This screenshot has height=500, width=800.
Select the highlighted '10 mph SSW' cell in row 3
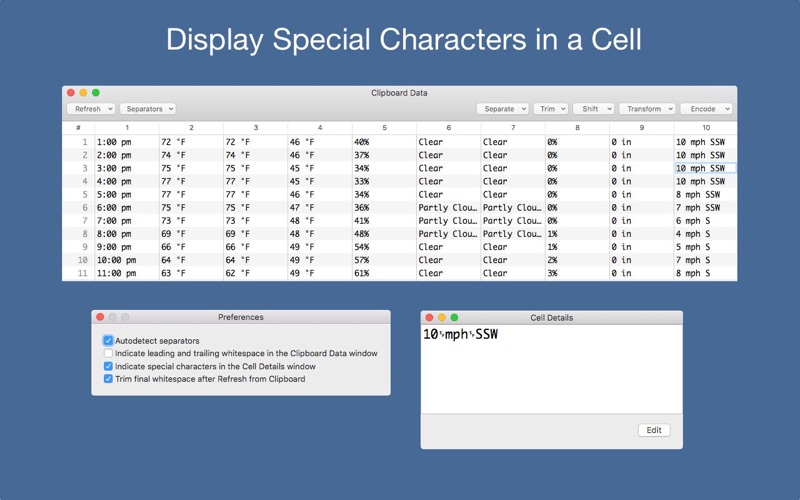706,168
